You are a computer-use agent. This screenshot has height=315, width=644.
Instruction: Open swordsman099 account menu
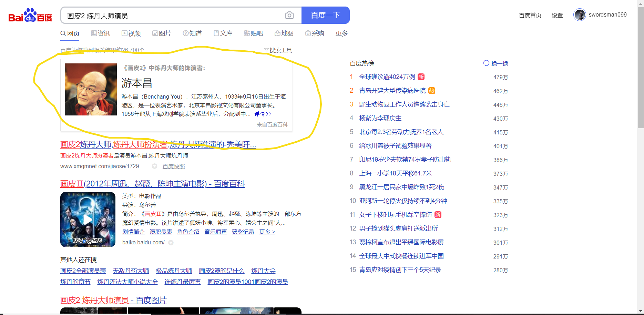tap(607, 15)
